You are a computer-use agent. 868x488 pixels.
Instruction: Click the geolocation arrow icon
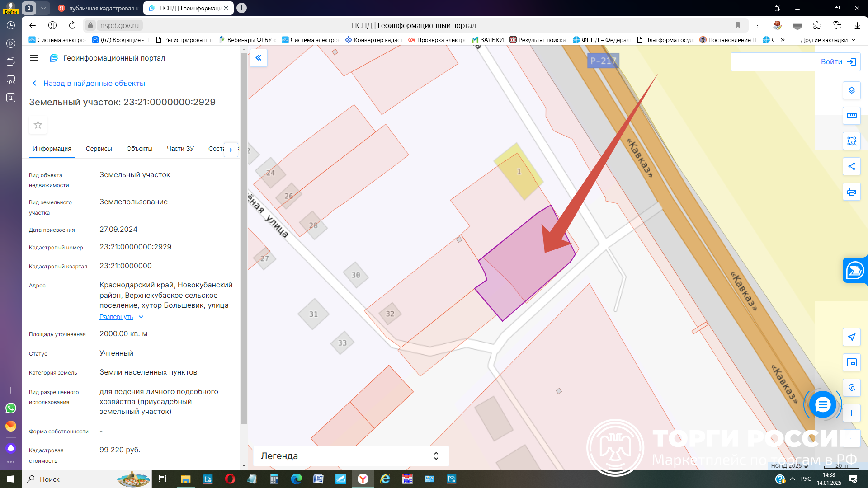[x=851, y=337]
